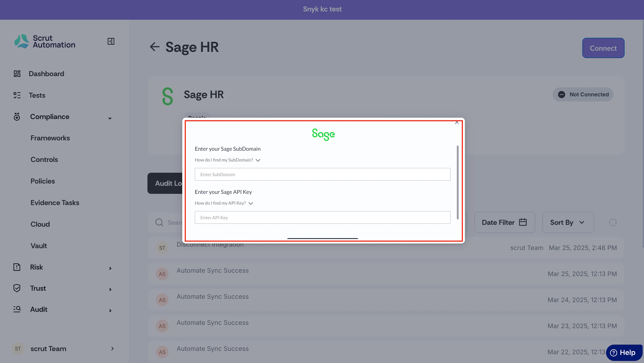Click the Enter API Key input field
This screenshot has height=363, width=644.
pyautogui.click(x=323, y=217)
